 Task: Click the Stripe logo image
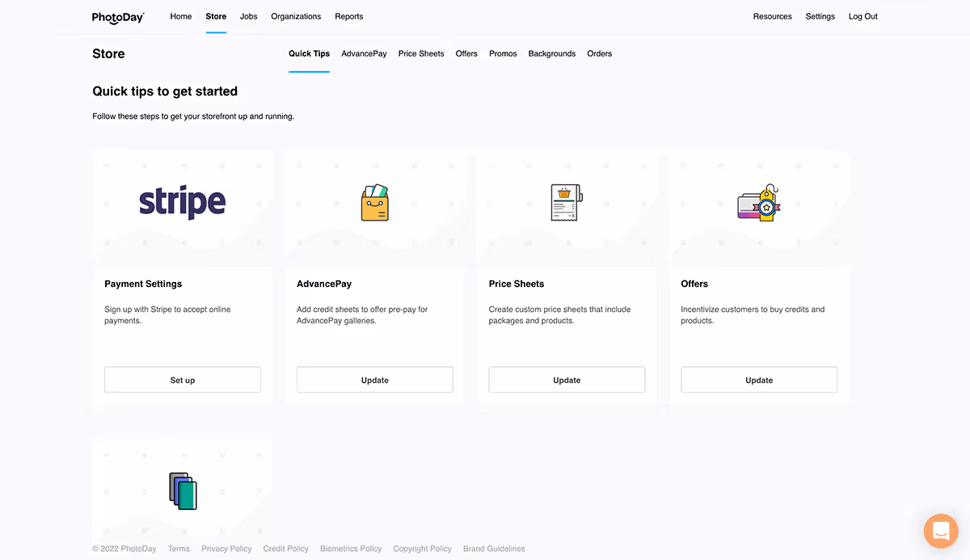click(x=183, y=202)
